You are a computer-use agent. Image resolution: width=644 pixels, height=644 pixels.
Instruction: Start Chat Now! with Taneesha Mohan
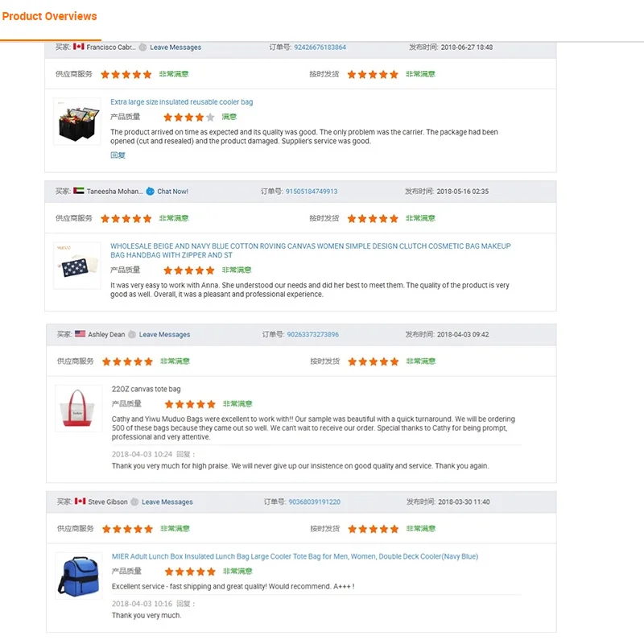(x=172, y=192)
